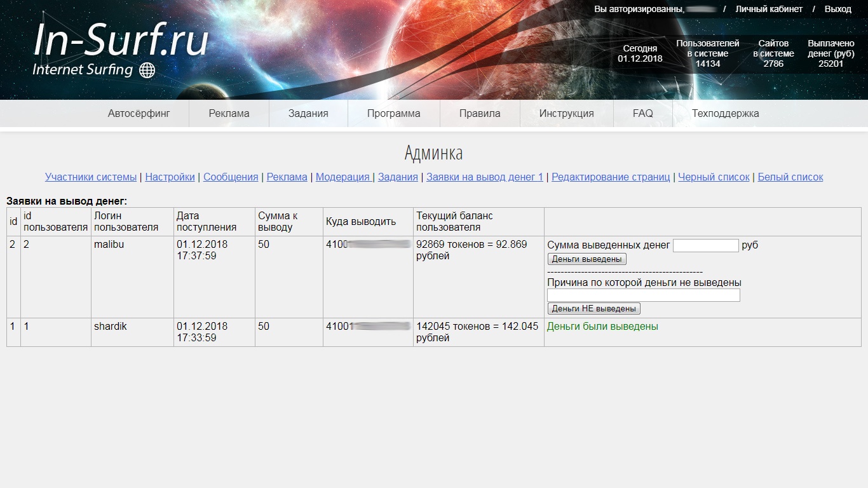
Task: Click the Выход logout link
Action: click(837, 9)
